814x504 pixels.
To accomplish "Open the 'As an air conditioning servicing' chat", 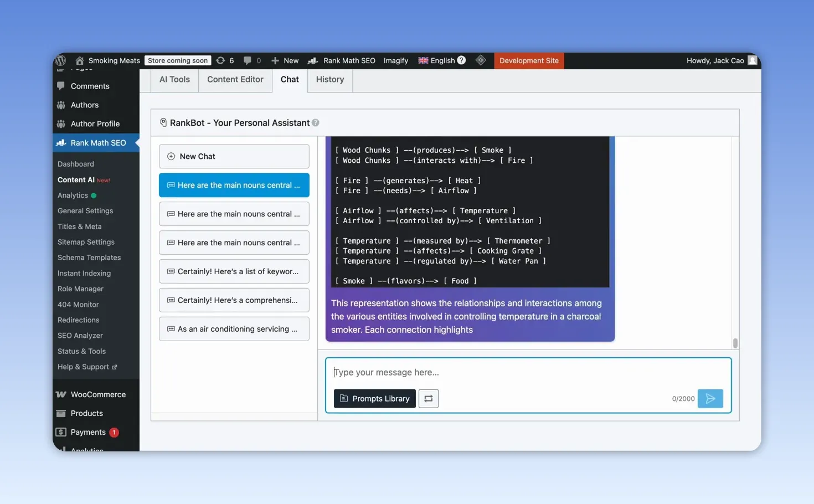I will pyautogui.click(x=234, y=329).
